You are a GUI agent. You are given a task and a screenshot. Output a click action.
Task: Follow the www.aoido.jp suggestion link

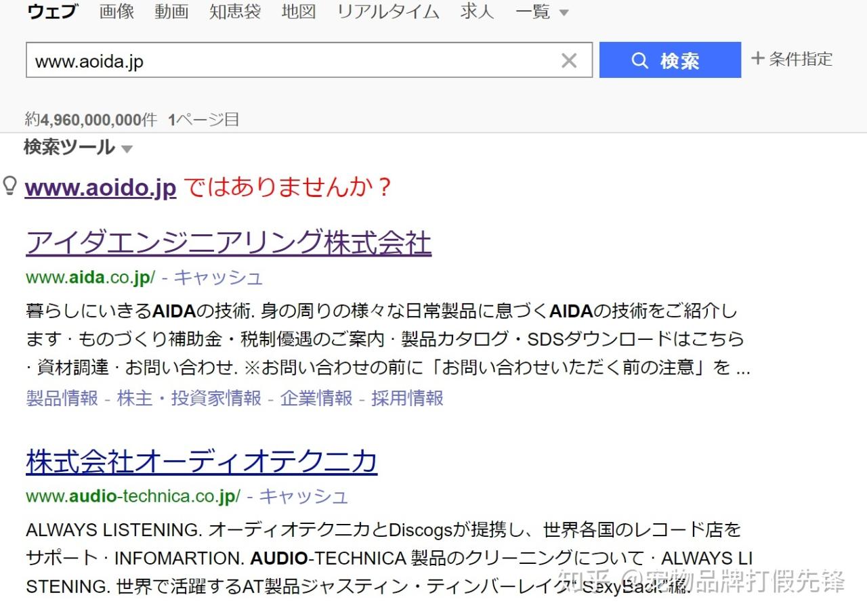click(100, 188)
